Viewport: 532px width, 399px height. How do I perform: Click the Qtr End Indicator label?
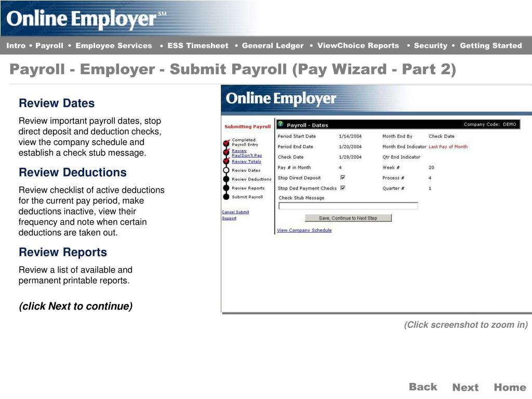click(x=402, y=157)
